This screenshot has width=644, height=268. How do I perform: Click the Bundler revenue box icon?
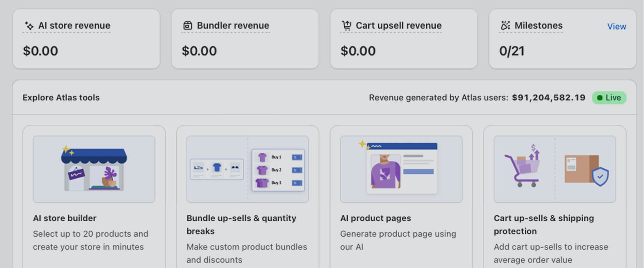tap(187, 26)
